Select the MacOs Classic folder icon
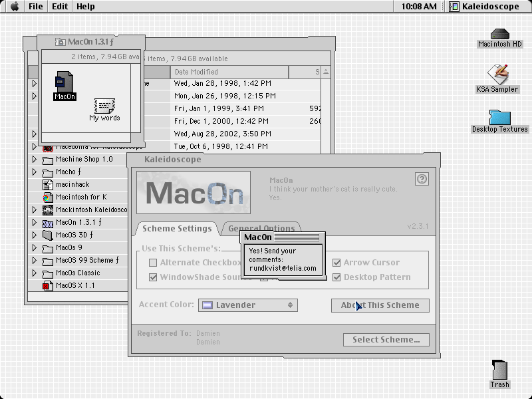 48,273
